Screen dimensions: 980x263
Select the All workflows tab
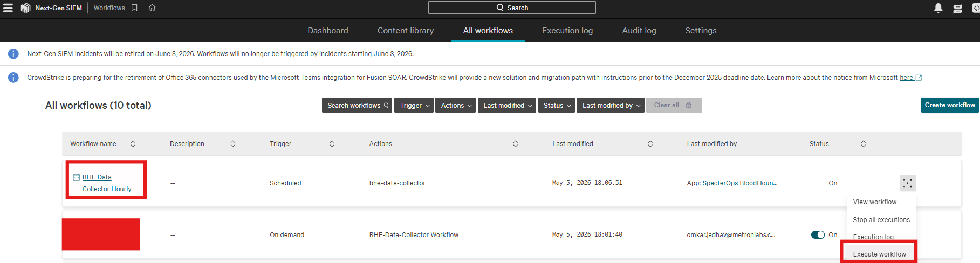488,31
